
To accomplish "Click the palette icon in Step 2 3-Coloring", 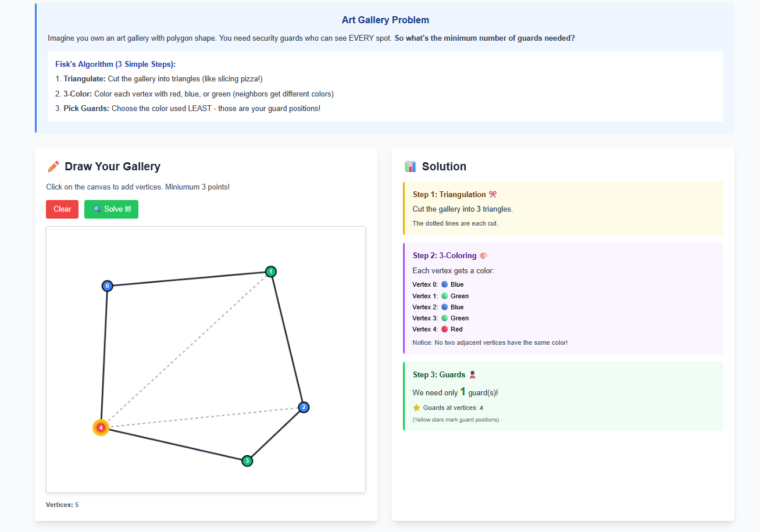I will tap(484, 256).
